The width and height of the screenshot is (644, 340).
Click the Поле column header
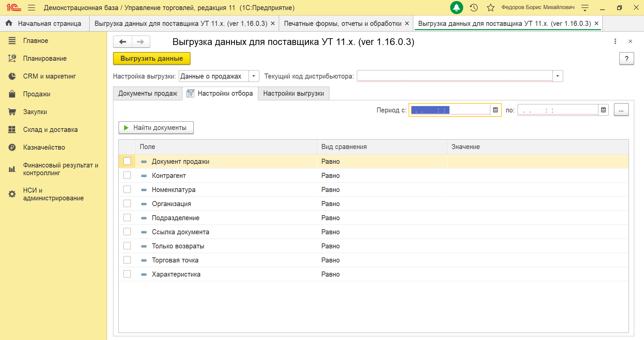pyautogui.click(x=226, y=147)
